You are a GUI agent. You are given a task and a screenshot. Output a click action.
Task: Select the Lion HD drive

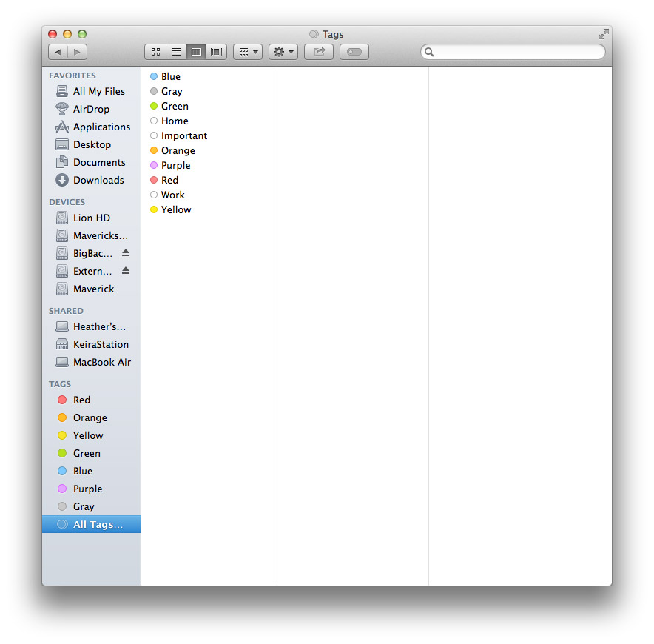(x=91, y=218)
